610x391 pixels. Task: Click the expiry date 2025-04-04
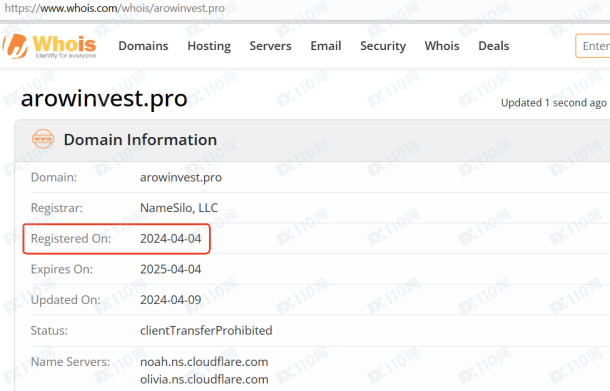click(x=170, y=269)
